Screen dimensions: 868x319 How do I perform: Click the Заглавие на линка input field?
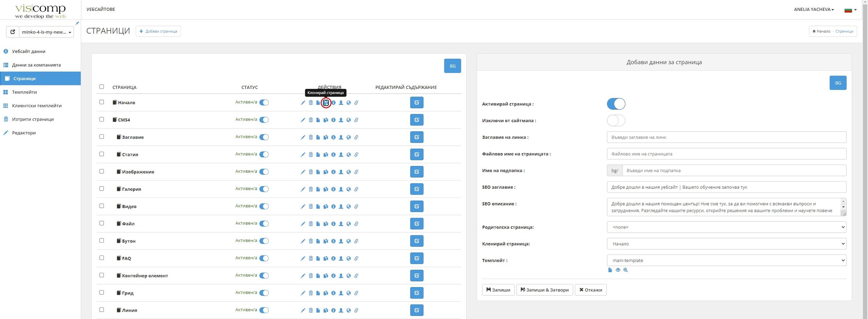(x=726, y=137)
